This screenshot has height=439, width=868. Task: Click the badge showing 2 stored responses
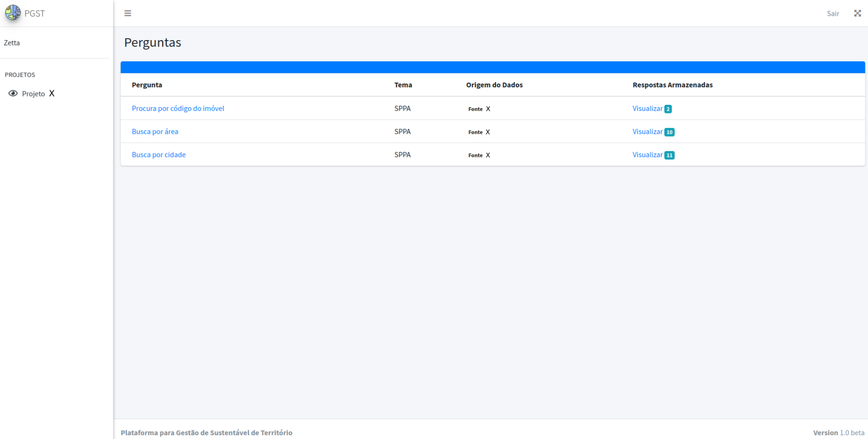tap(668, 109)
